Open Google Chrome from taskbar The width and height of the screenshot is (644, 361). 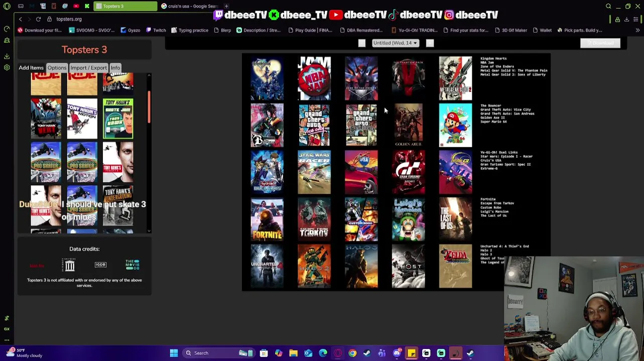coord(352,353)
